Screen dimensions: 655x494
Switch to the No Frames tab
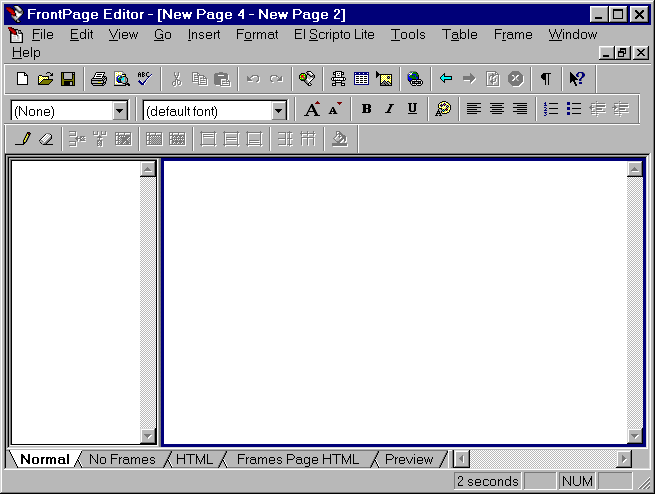click(122, 460)
